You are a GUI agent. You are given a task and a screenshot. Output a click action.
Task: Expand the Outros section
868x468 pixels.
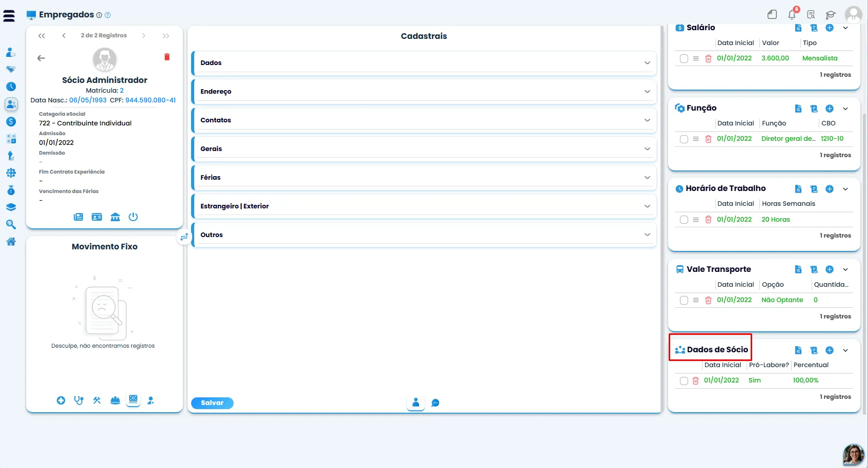(424, 235)
